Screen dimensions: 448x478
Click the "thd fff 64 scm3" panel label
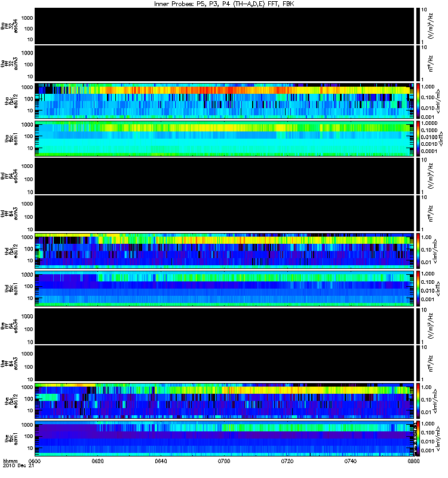pyautogui.click(x=9, y=213)
